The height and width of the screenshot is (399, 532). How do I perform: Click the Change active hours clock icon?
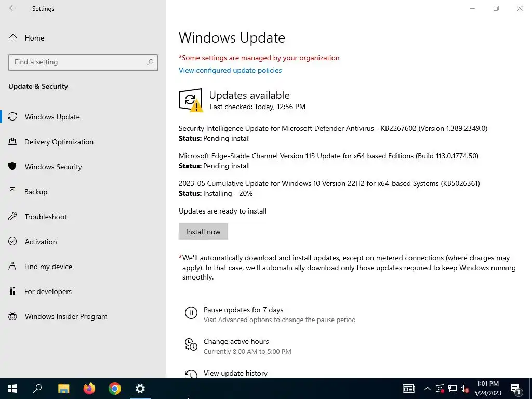[x=191, y=344]
